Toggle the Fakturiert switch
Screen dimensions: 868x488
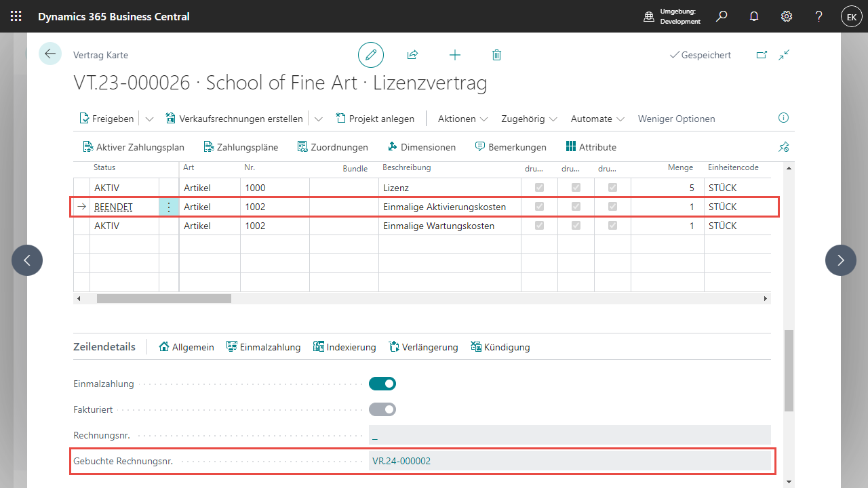(382, 409)
